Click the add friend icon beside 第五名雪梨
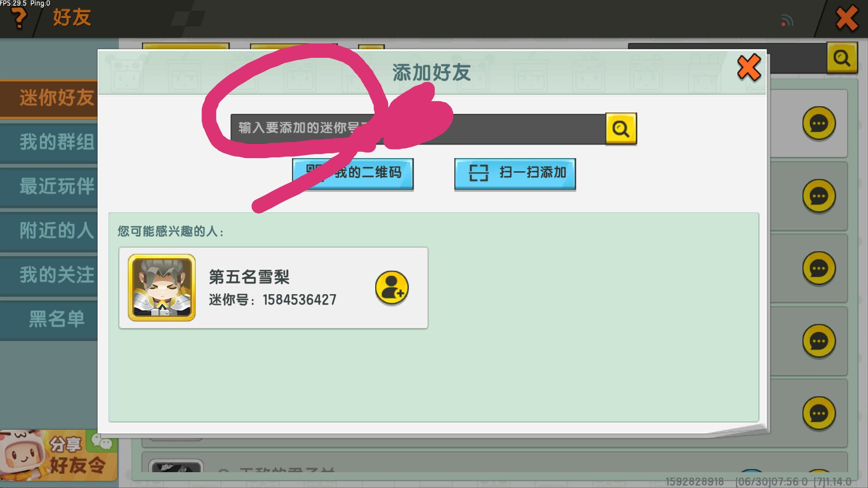Screen dimensions: 868x488 pyautogui.click(x=392, y=287)
